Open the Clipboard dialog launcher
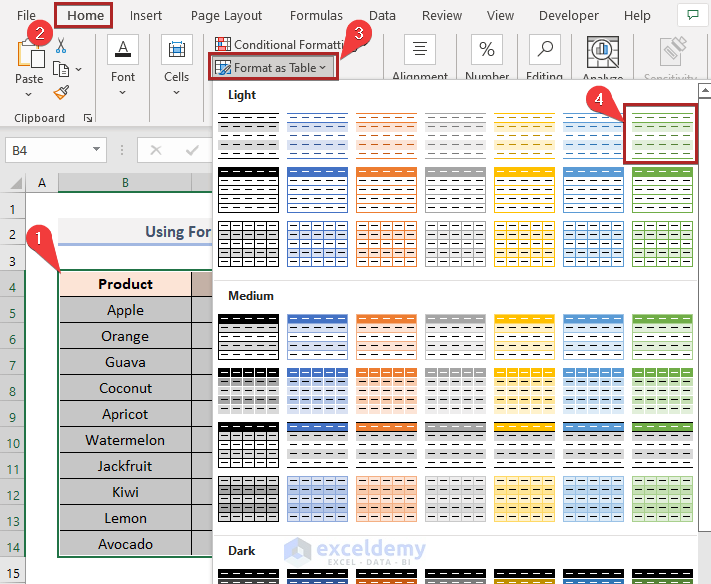Image resolution: width=711 pixels, height=584 pixels. coord(86,118)
